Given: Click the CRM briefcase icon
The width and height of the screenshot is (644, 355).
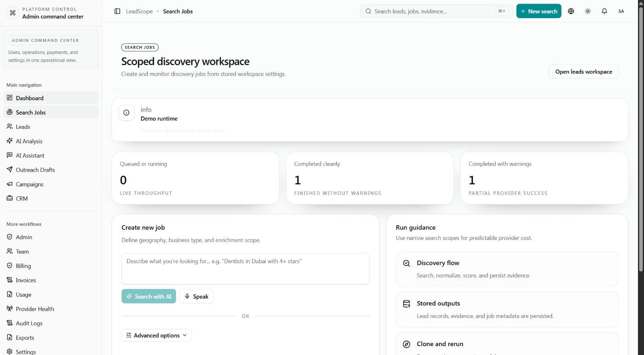Looking at the screenshot, I should pos(10,198).
